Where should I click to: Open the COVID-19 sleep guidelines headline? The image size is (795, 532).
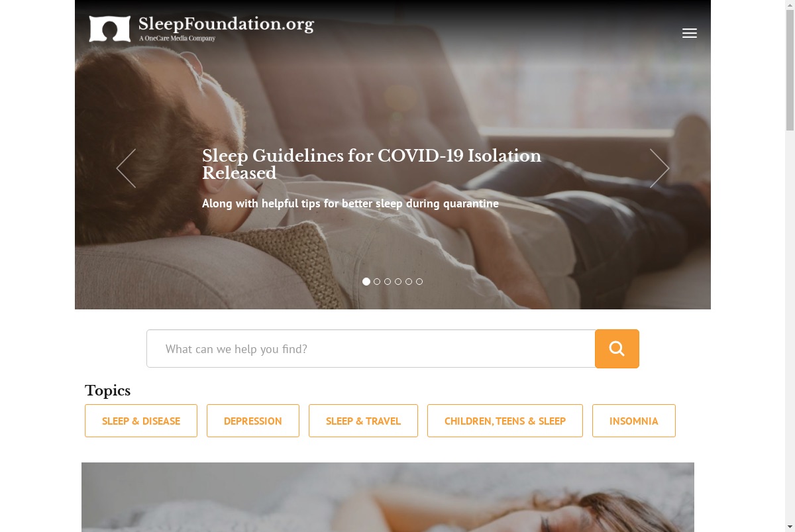[372, 164]
